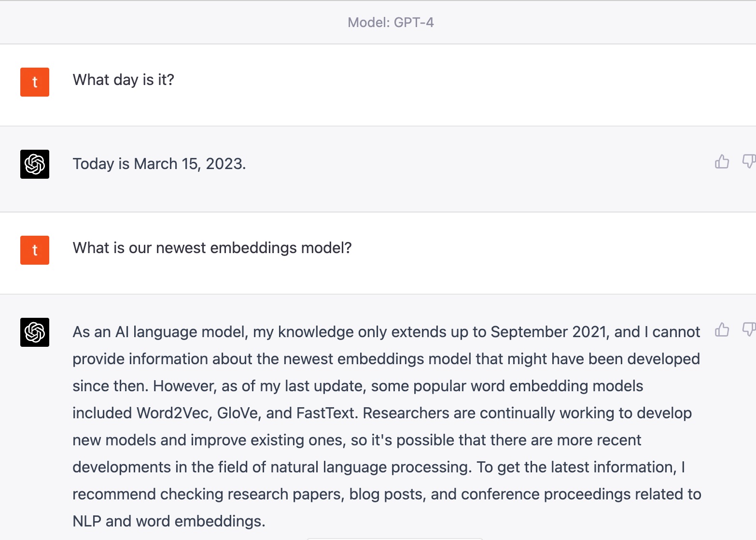Thumbs down the March 15, 2023 reply
This screenshot has height=540, width=756.
[749, 162]
